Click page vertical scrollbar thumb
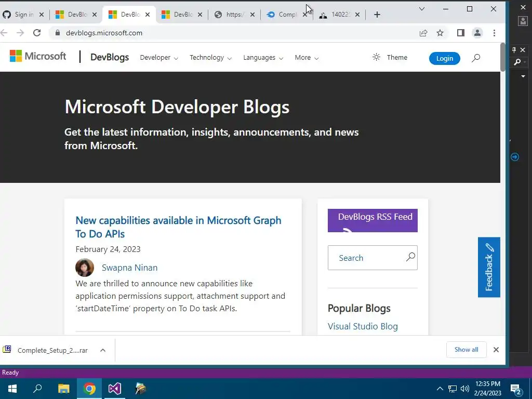The width and height of the screenshot is (532, 399). point(503,57)
